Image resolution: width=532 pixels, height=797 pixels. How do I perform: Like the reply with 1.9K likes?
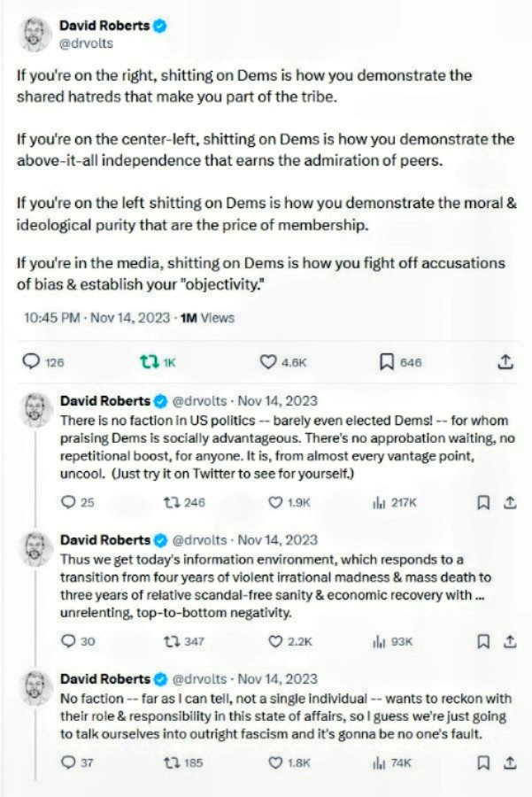(275, 502)
